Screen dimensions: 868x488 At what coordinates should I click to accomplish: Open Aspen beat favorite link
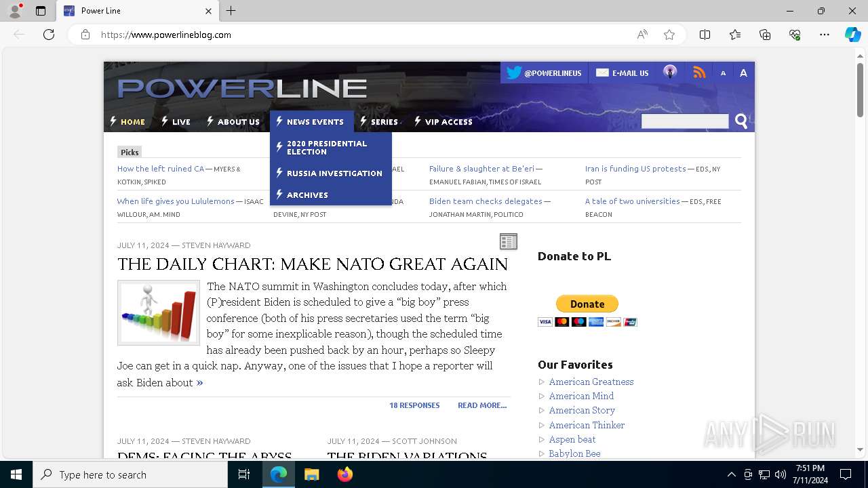pos(572,439)
